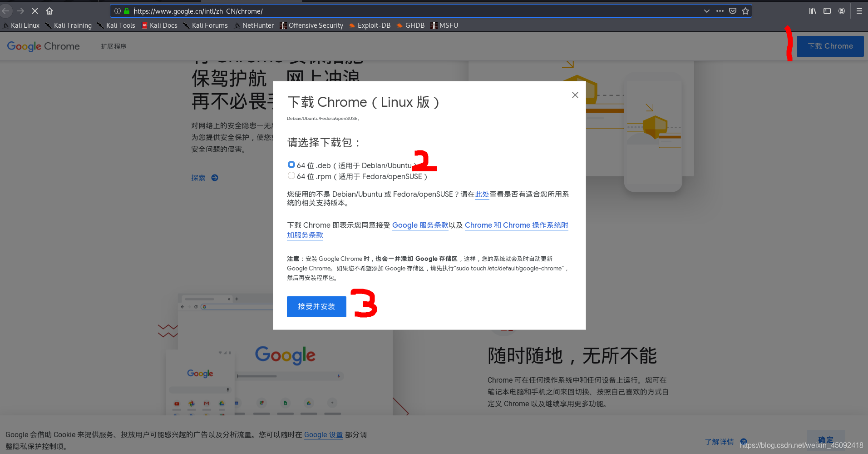Click 接受并安装 button
868x454 pixels.
[316, 307]
